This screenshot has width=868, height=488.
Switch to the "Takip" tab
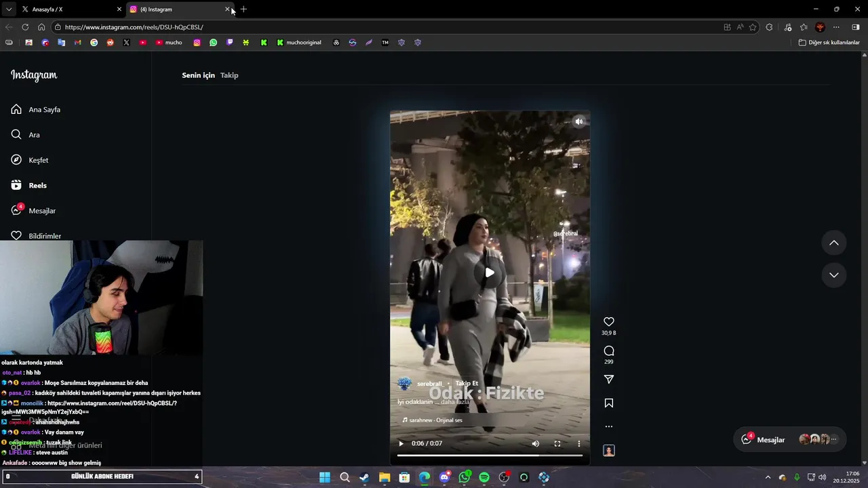pos(229,75)
